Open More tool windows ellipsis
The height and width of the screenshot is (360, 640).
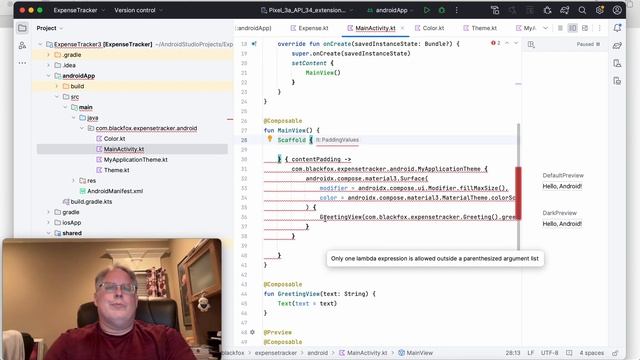[22, 63]
